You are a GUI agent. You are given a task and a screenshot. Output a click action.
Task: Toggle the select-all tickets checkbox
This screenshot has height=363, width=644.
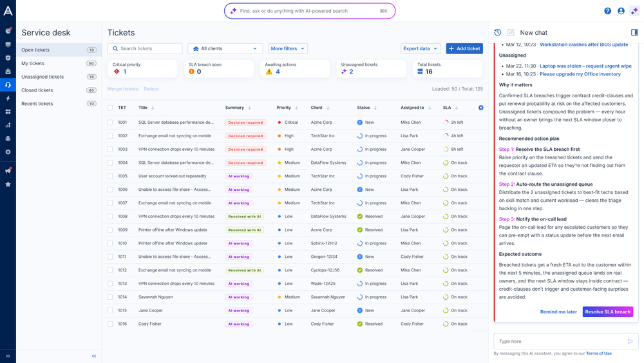click(109, 108)
